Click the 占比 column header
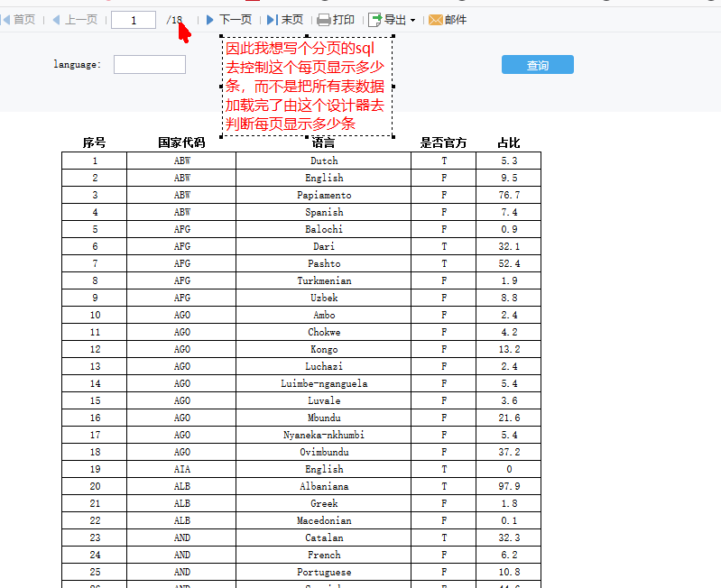Image resolution: width=721 pixels, height=588 pixels. (509, 142)
